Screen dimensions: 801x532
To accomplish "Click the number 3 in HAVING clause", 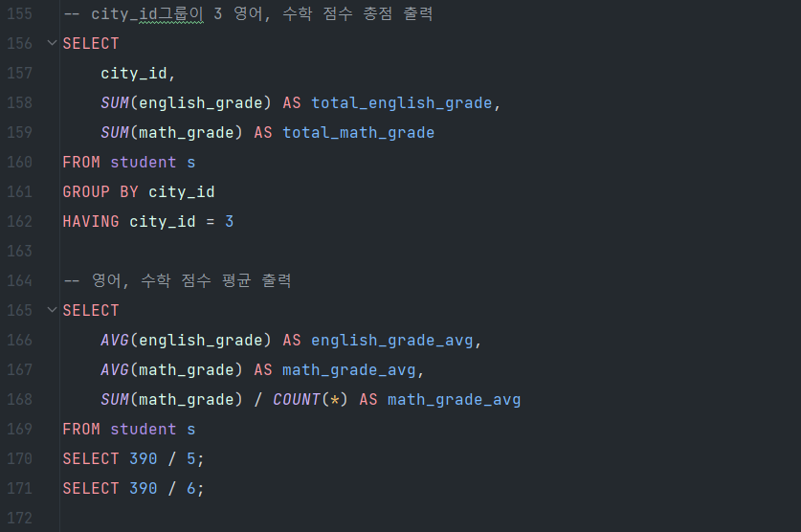I will [x=230, y=222].
